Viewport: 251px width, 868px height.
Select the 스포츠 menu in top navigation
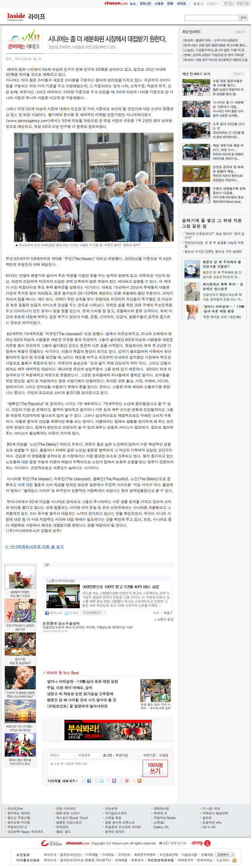tap(159, 3)
